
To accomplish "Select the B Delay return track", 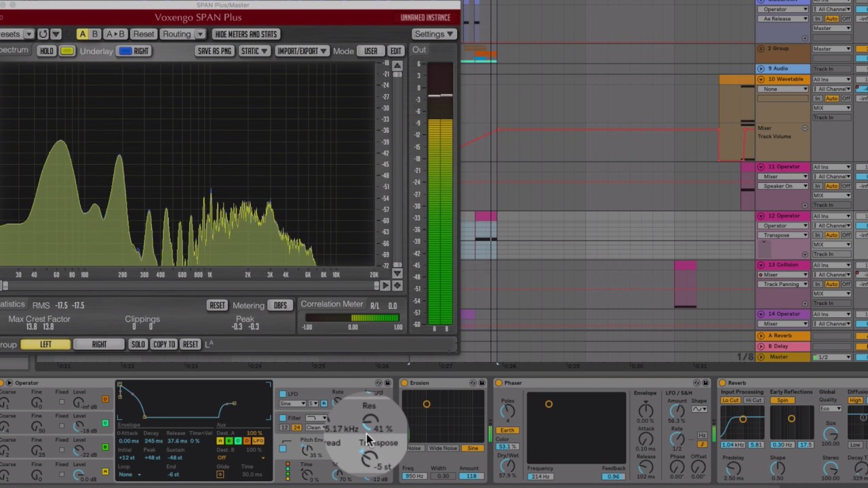I will pos(783,346).
